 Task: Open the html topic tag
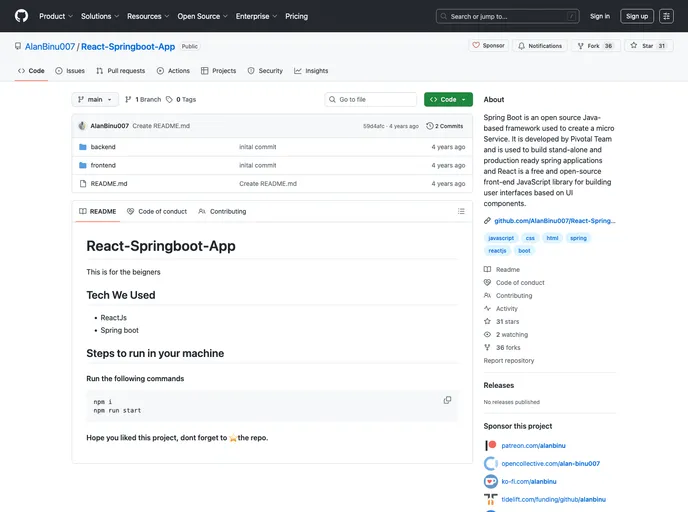[552, 238]
